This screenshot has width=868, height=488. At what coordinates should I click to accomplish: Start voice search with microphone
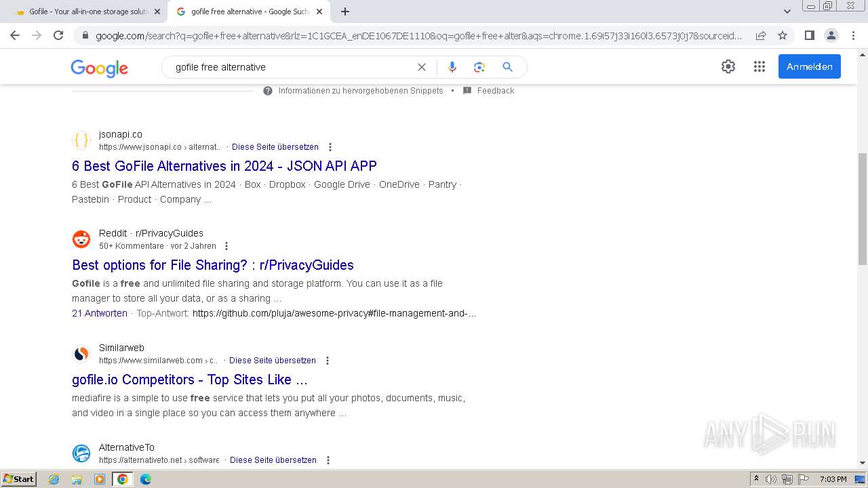452,67
